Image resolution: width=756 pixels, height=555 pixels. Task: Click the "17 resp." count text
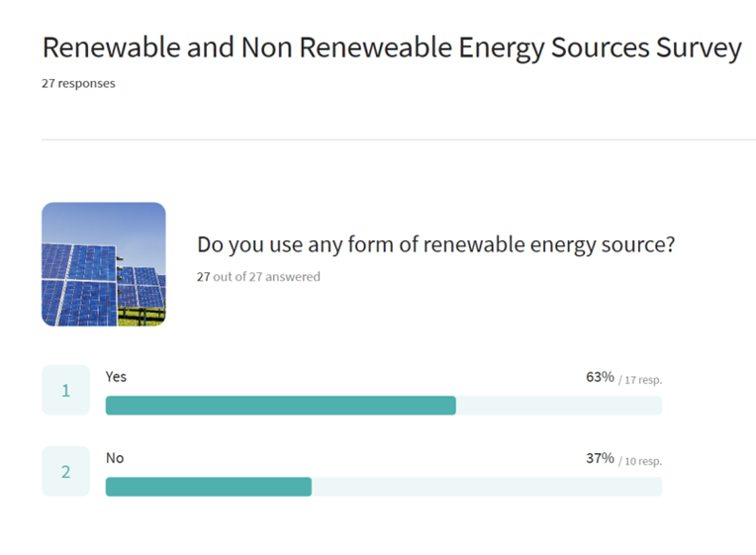pyautogui.click(x=643, y=379)
